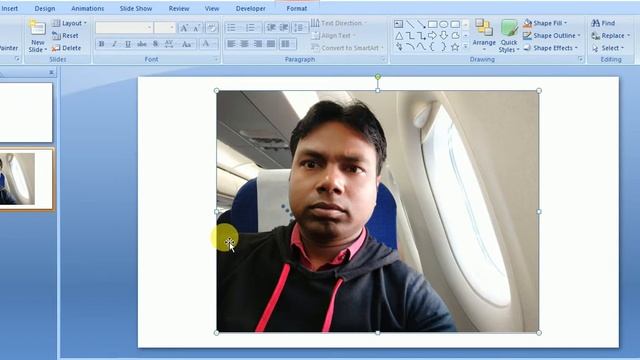Screen dimensions: 640x360
Task: Choose the Arrow line shape
Action: pyautogui.click(x=421, y=24)
